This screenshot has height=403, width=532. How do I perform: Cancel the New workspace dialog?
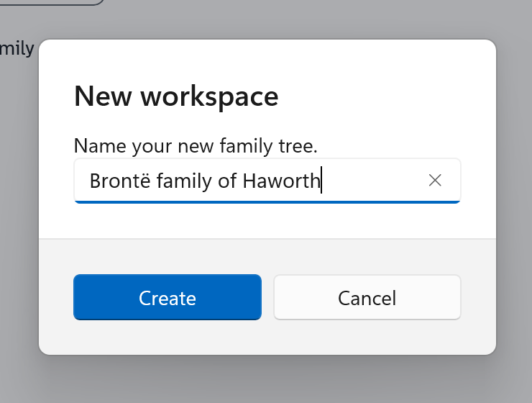367,297
